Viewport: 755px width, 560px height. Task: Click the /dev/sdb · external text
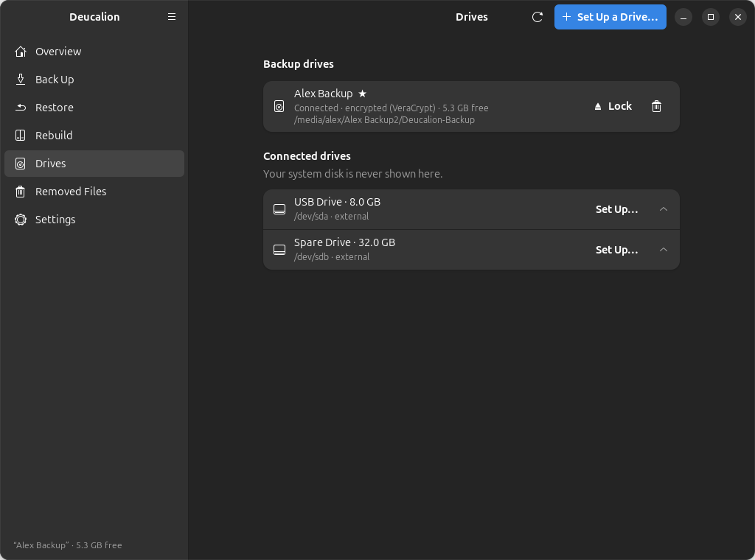(x=332, y=257)
